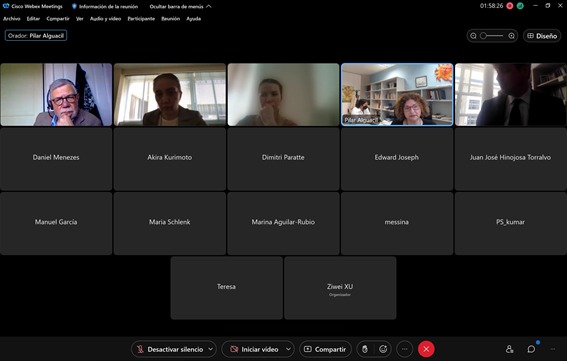Click the green connection status icon

coord(520,6)
